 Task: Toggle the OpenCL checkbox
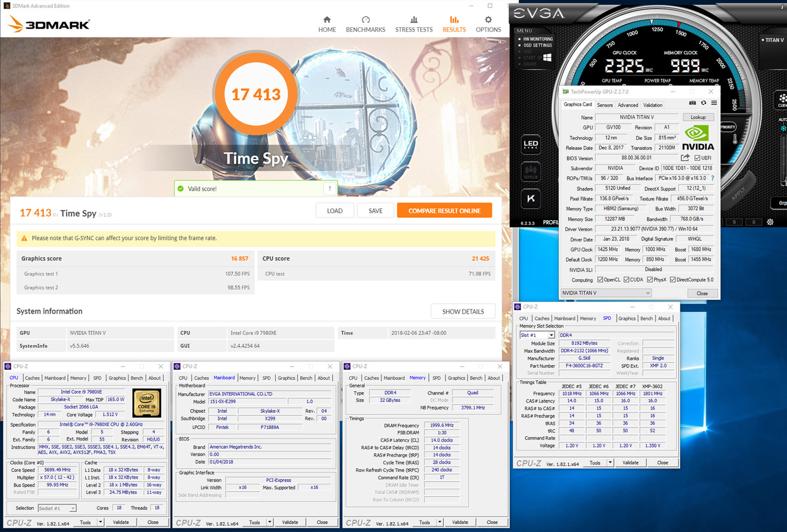pyautogui.click(x=600, y=280)
